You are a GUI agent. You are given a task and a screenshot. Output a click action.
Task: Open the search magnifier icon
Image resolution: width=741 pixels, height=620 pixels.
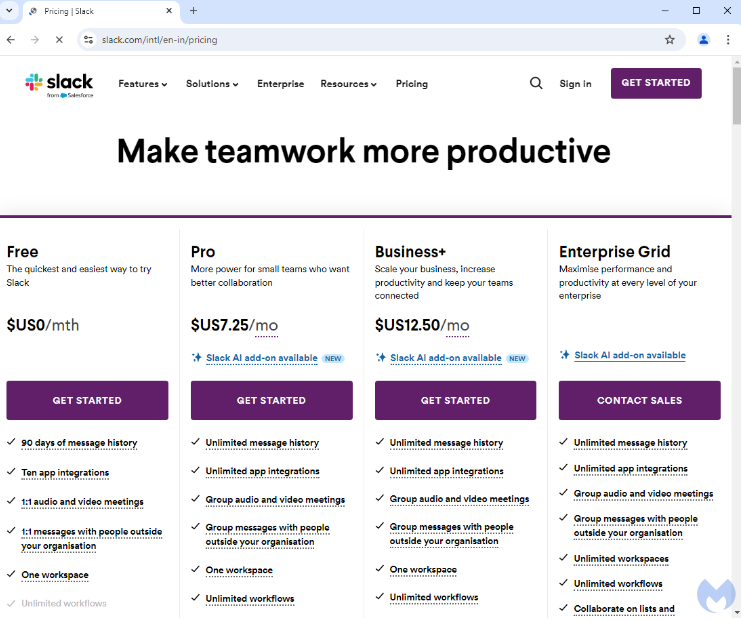[x=536, y=84]
